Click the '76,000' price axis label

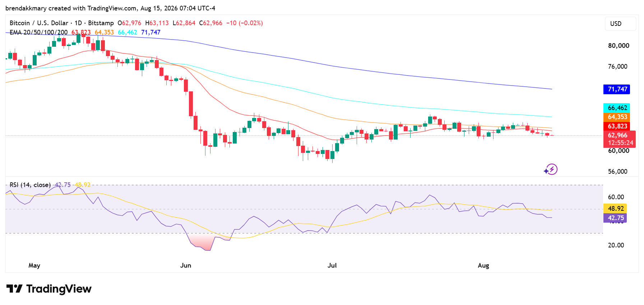click(618, 67)
